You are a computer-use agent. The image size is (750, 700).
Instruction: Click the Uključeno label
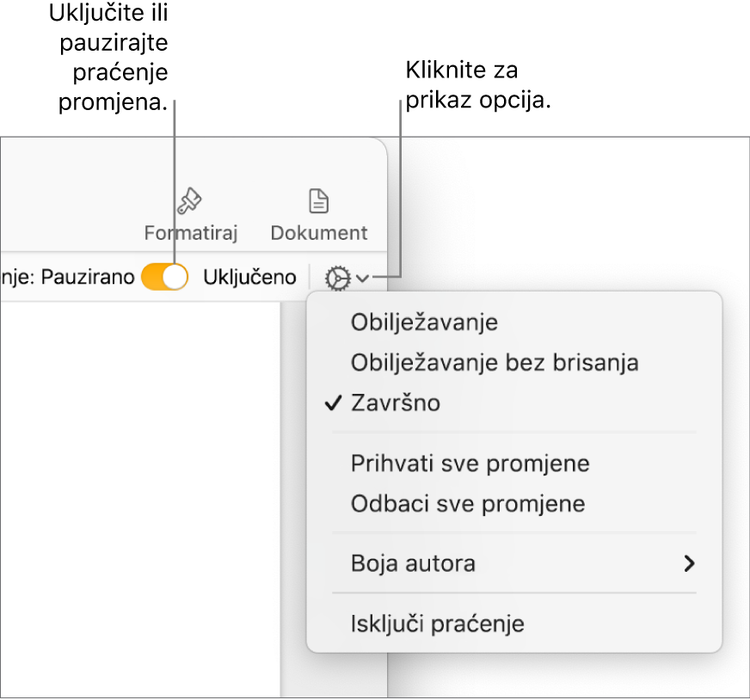click(249, 277)
